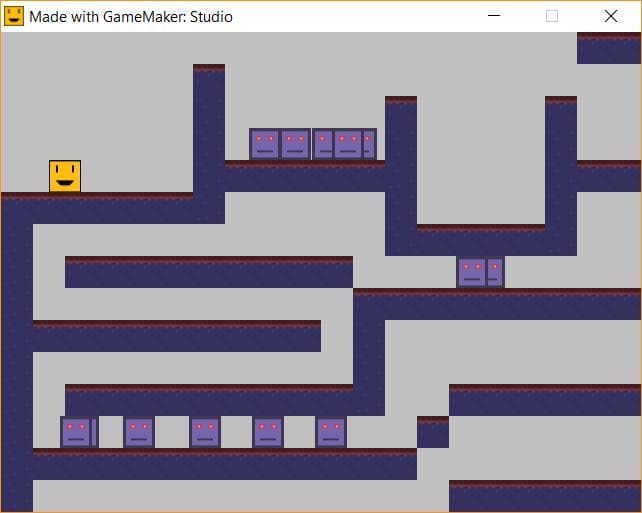This screenshot has height=513, width=642.
Task: Click the 'Made with GameMaker: Studio' title text
Action: pyautogui.click(x=131, y=17)
